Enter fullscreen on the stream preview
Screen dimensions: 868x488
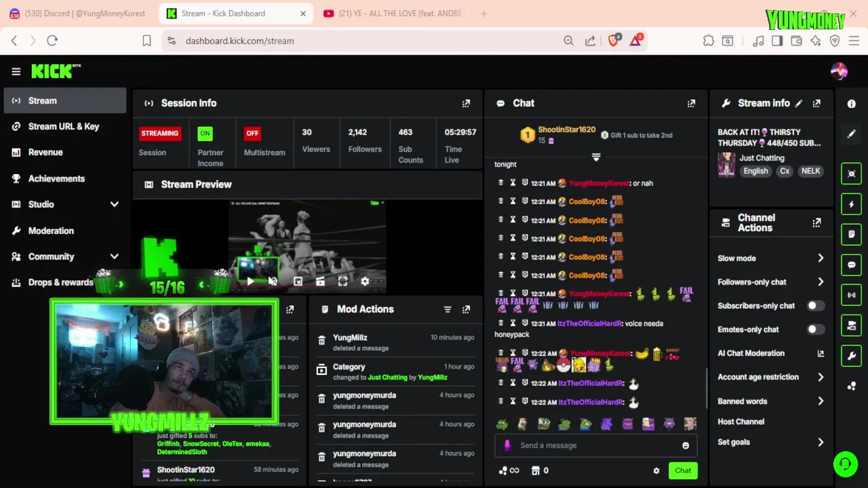(x=342, y=281)
